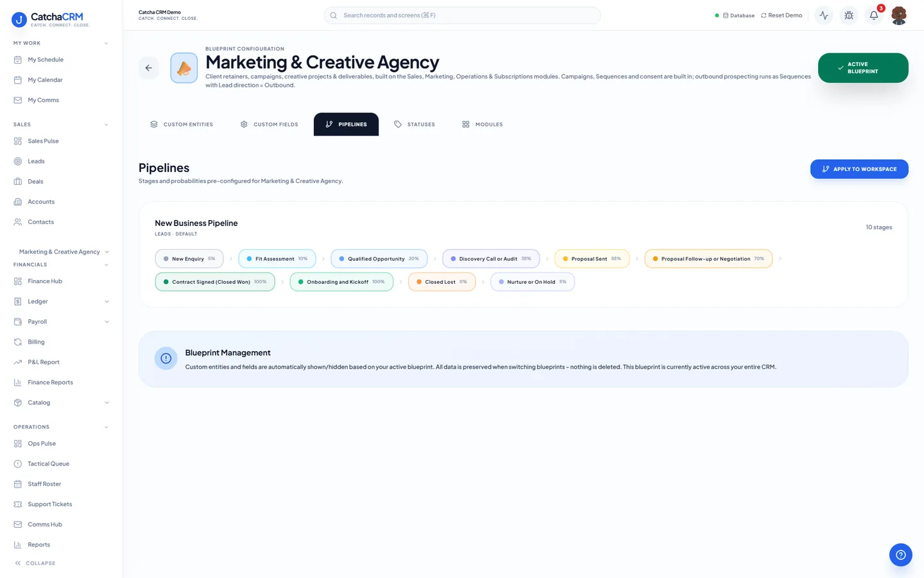Click Apply to Workspace button

pyautogui.click(x=859, y=169)
